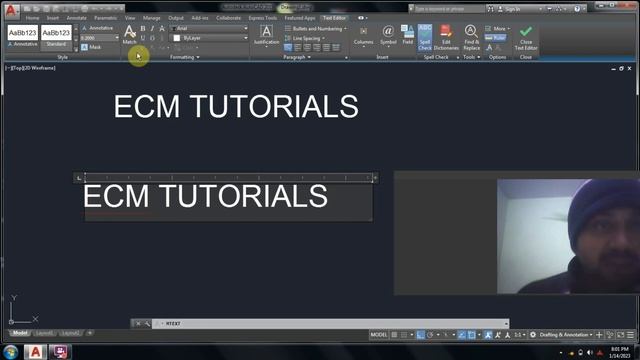Click the viewport label Top 2D Wireframe
Viewport: 640px width, 360px height.
(31, 68)
